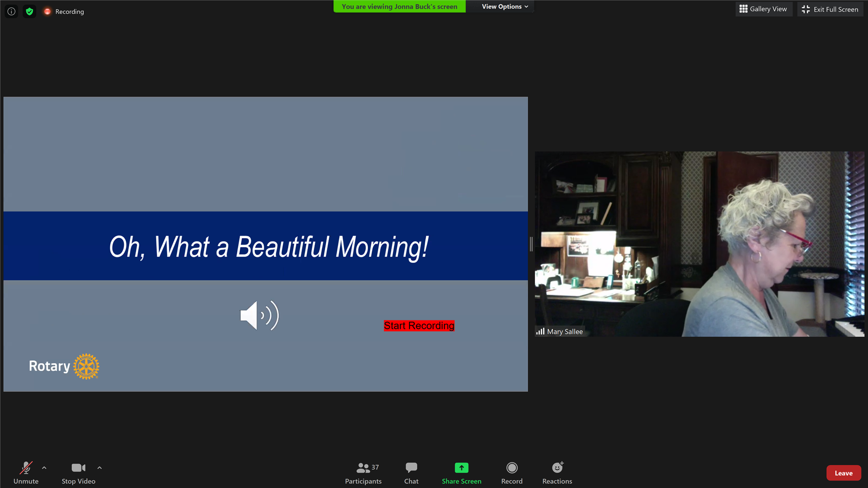
Task: Open the View Options dropdown
Action: click(505, 7)
